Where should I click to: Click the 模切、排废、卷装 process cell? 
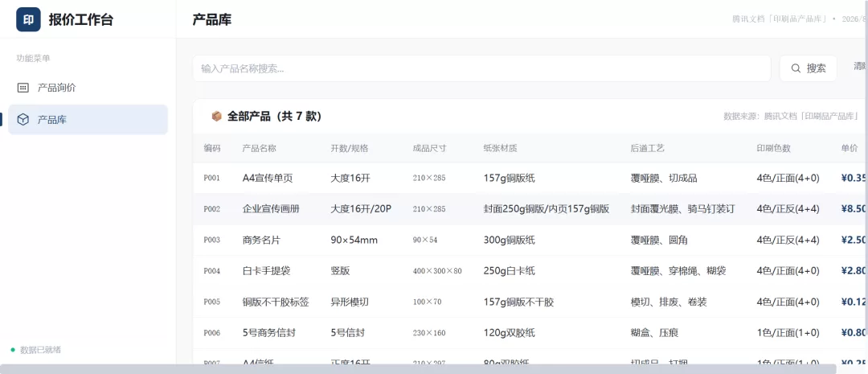tap(669, 302)
